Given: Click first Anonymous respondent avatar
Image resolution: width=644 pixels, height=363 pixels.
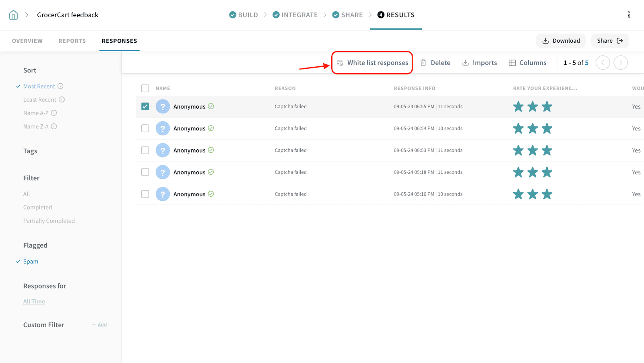Looking at the screenshot, I should (x=163, y=107).
